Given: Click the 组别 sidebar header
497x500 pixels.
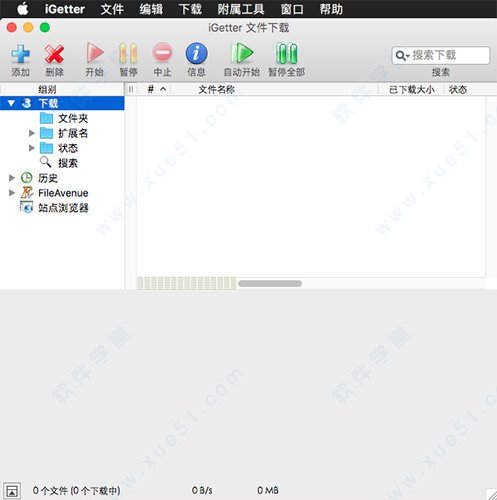Looking at the screenshot, I should tap(47, 89).
